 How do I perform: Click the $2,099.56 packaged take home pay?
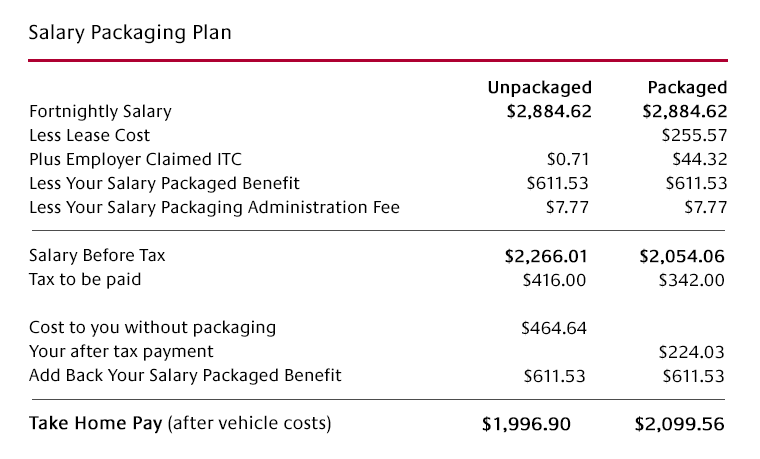(x=680, y=424)
